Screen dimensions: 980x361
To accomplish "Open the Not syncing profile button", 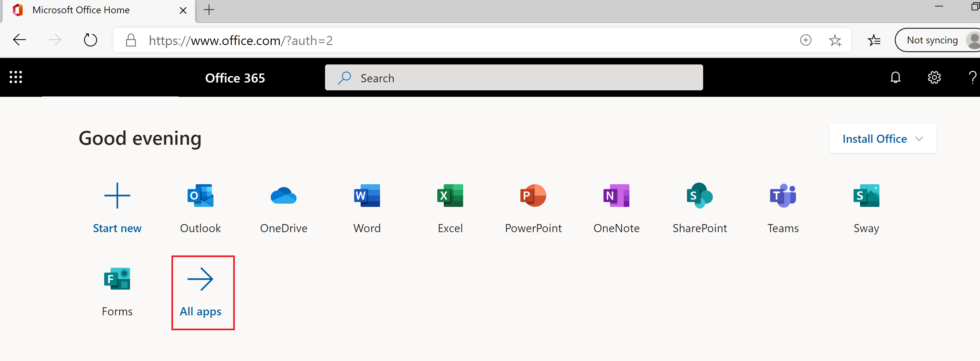I will point(937,40).
